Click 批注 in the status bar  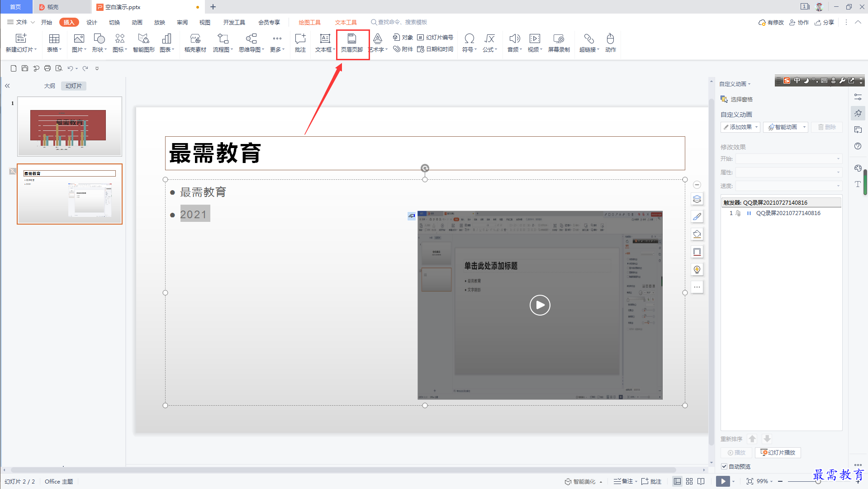point(651,481)
